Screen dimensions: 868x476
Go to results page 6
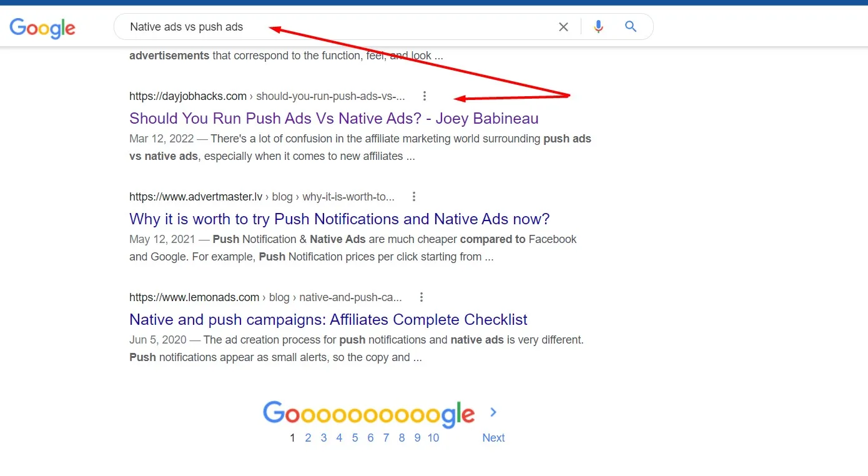pyautogui.click(x=370, y=438)
